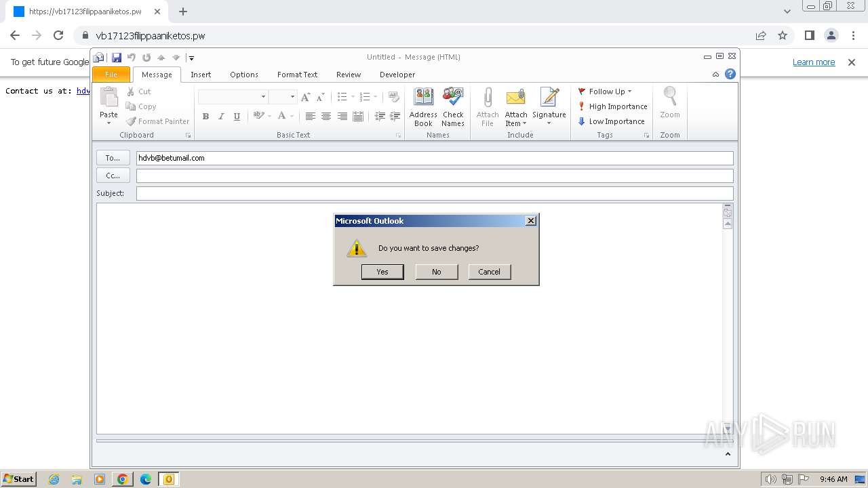Open the font color dropdown arrow
This screenshot has height=488, width=868.
[x=292, y=117]
